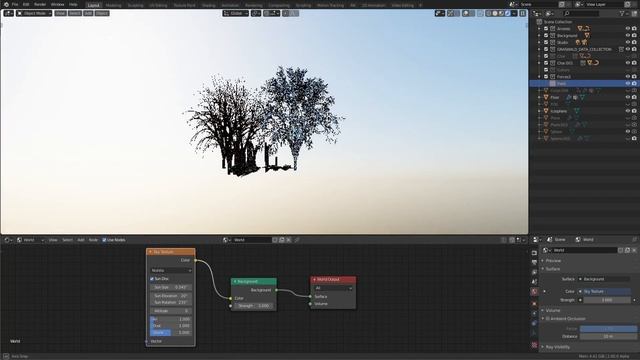
Task: Click the outliner editor type icon
Action: 538,13
